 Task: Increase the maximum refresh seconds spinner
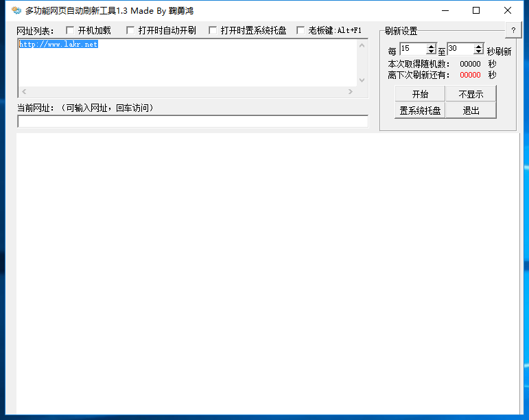point(478,47)
